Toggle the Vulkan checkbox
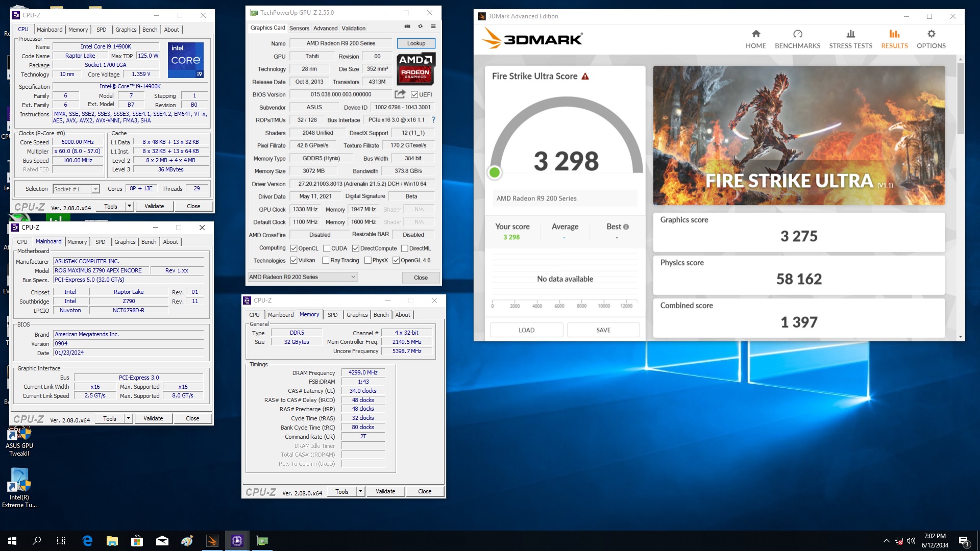The height and width of the screenshot is (551, 980). [293, 260]
